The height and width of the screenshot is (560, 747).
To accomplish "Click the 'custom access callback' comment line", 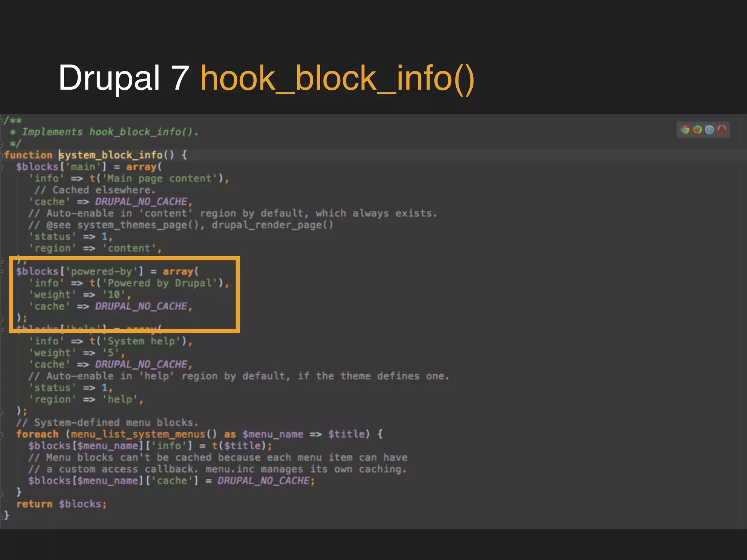I will click(x=217, y=469).
